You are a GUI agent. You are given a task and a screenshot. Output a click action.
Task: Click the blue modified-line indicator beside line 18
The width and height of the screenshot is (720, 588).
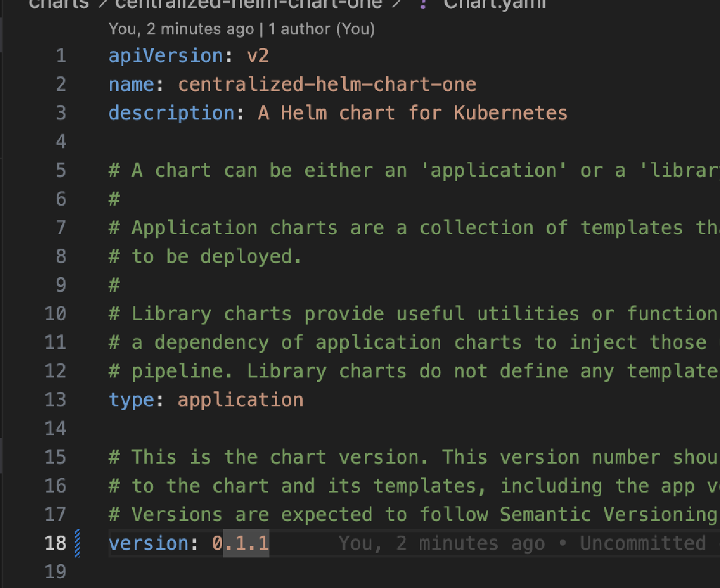pyautogui.click(x=77, y=543)
